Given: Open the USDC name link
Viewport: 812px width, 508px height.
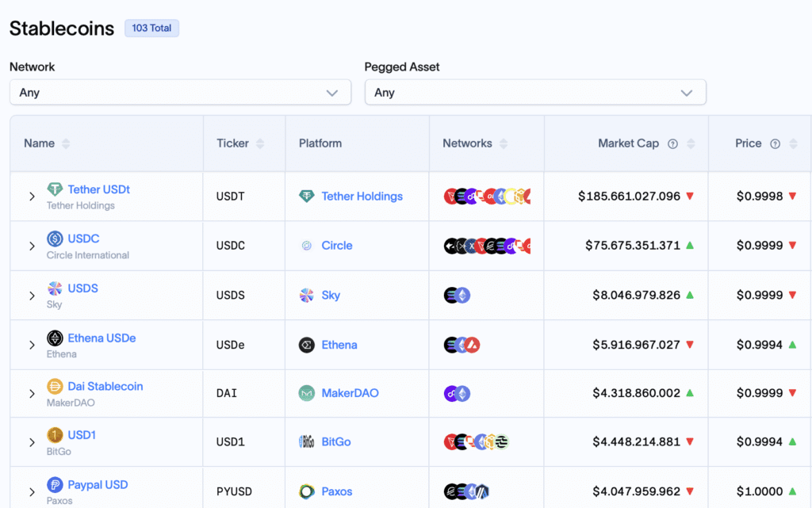Looking at the screenshot, I should pyautogui.click(x=83, y=239).
